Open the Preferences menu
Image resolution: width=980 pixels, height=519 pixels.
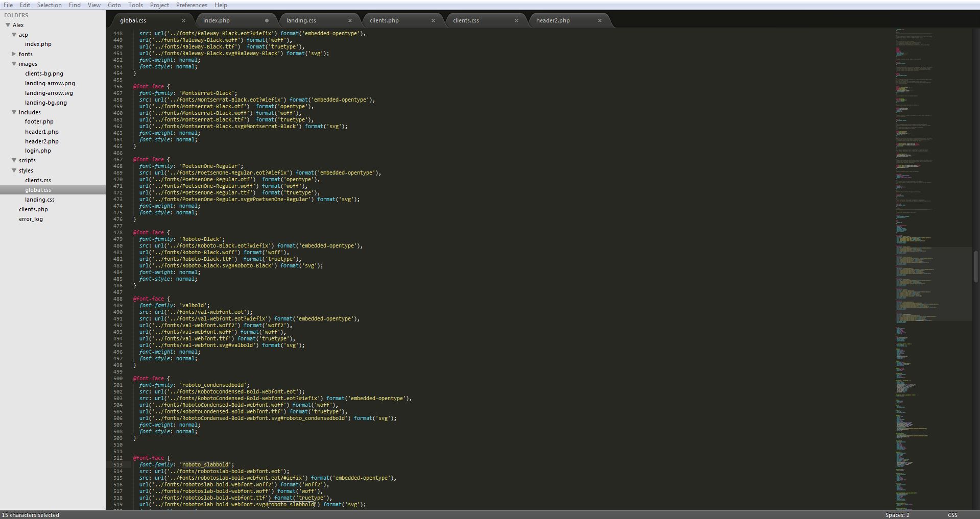(192, 5)
